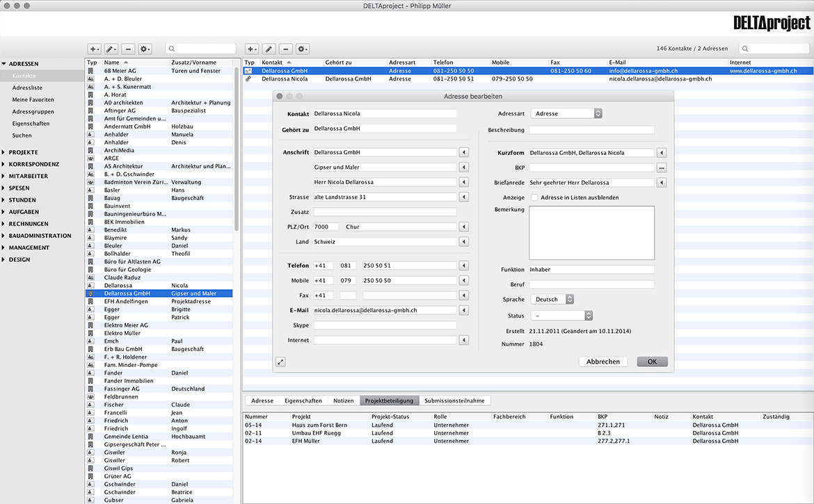
Task: Click the Kontakt input field in the dialog
Action: (x=385, y=113)
